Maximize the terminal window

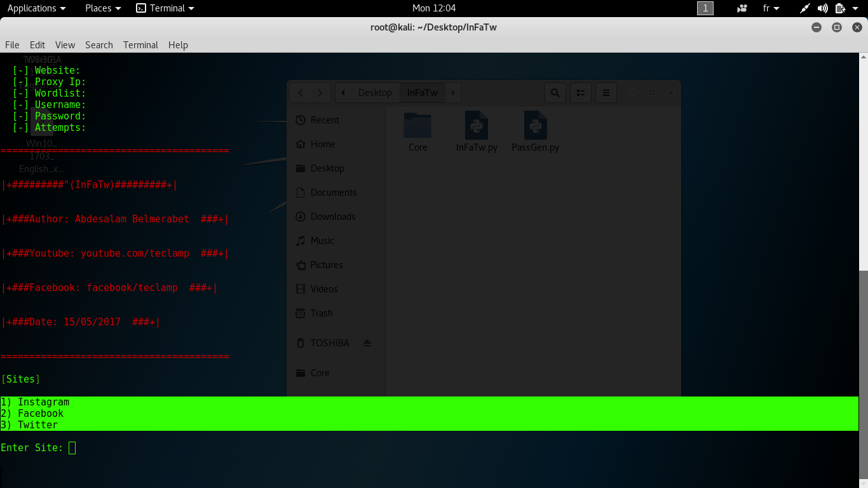coord(837,27)
